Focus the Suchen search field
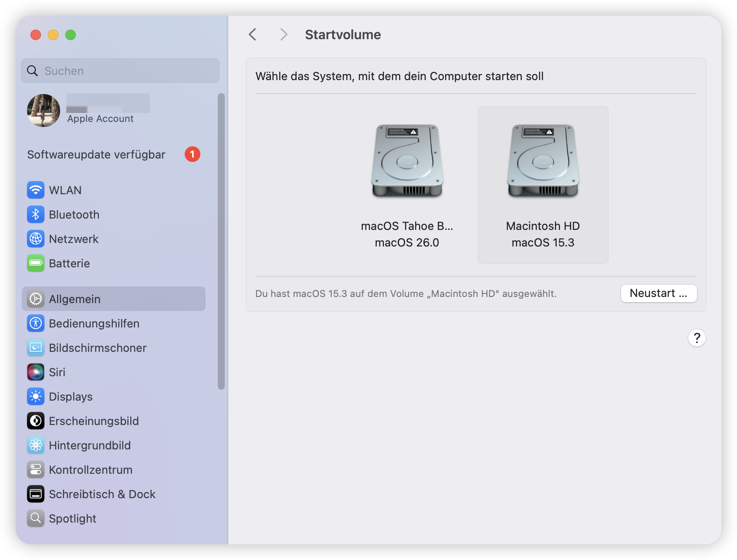 pos(120,71)
